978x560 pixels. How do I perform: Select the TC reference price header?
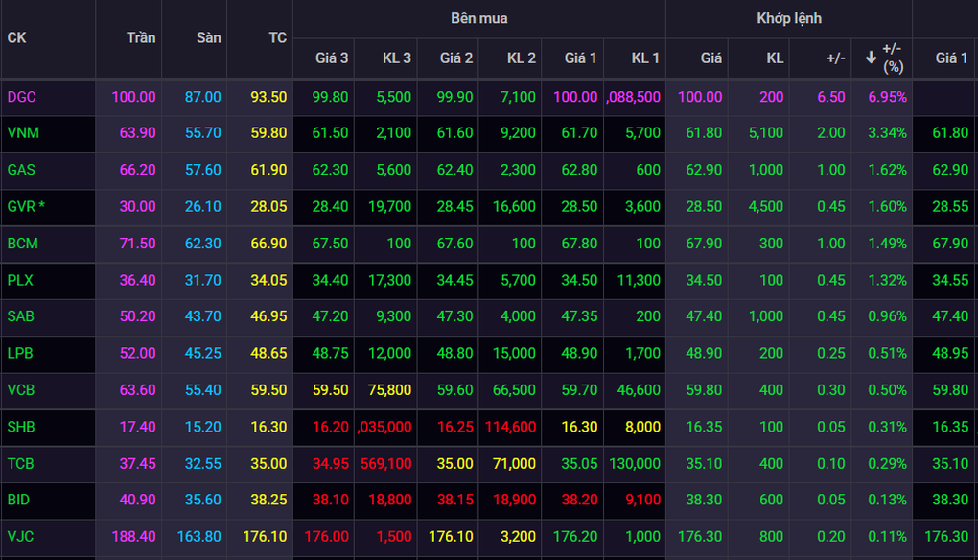[277, 37]
